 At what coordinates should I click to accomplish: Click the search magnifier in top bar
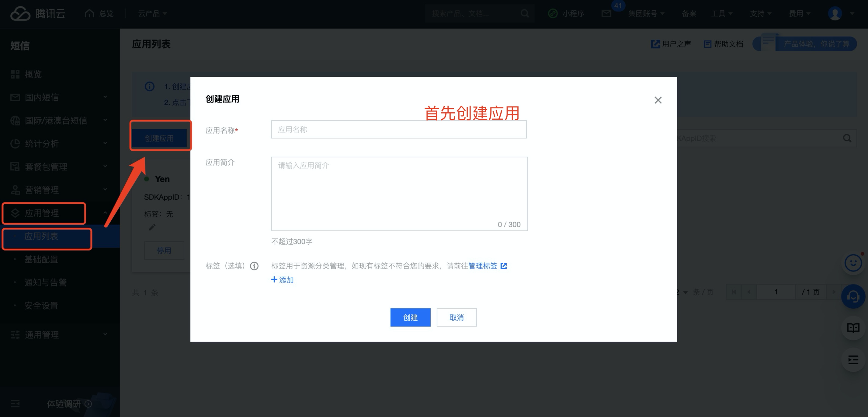[x=525, y=13]
